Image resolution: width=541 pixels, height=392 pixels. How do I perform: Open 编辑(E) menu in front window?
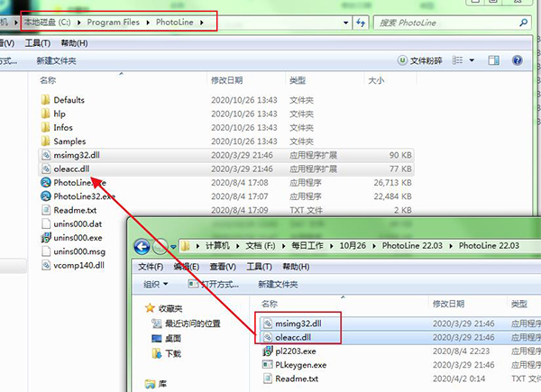coord(187,267)
